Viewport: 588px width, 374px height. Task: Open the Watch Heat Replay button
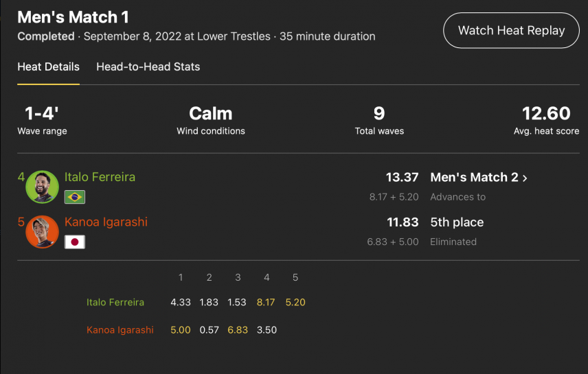pos(511,30)
